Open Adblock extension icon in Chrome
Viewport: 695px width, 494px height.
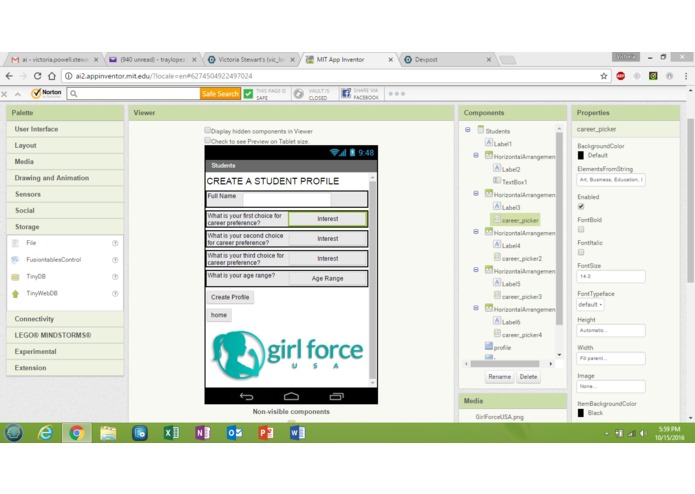point(621,76)
